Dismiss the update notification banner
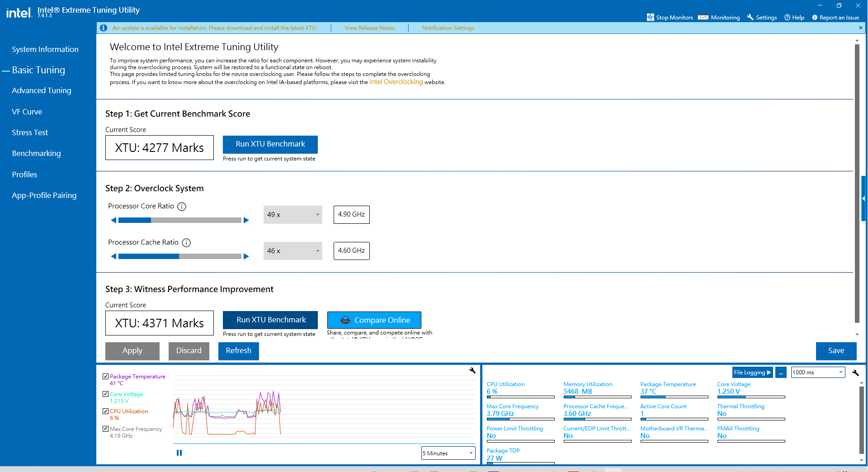The image size is (868, 472). pyautogui.click(x=860, y=28)
